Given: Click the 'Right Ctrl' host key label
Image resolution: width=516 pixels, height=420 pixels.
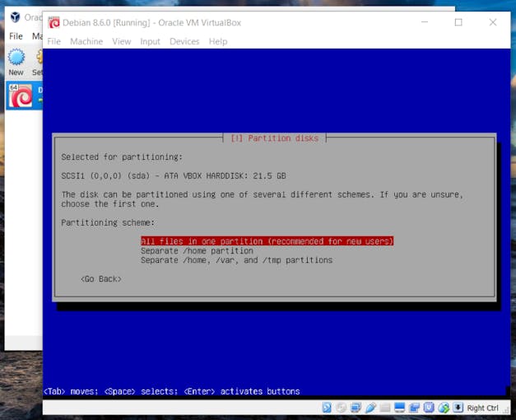Looking at the screenshot, I should pos(482,408).
